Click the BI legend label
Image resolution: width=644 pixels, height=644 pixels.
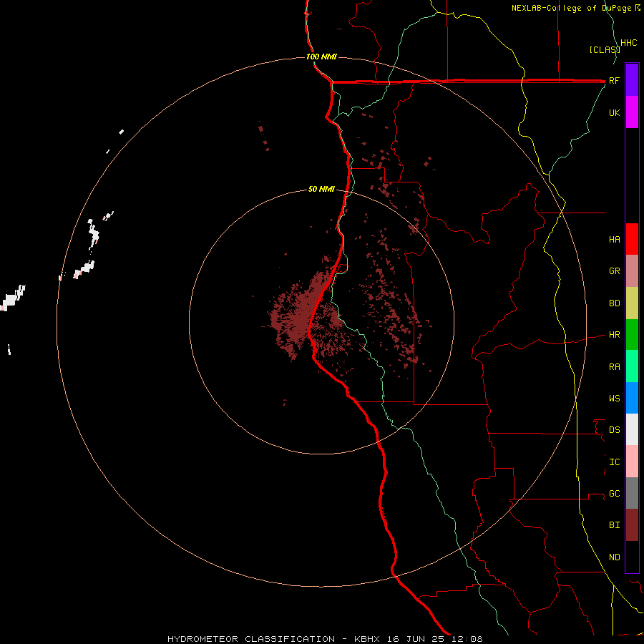pos(614,525)
